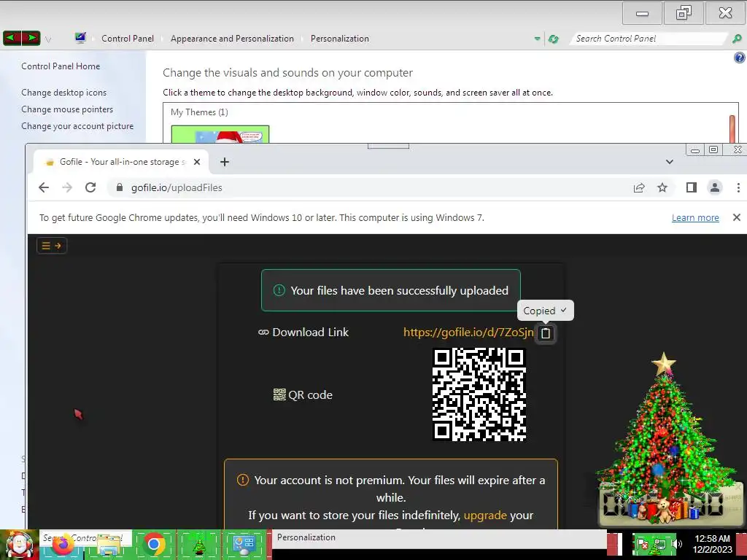Click the 'My Themes (1)' heading
Viewport: 747px width, 560px height.
(199, 112)
